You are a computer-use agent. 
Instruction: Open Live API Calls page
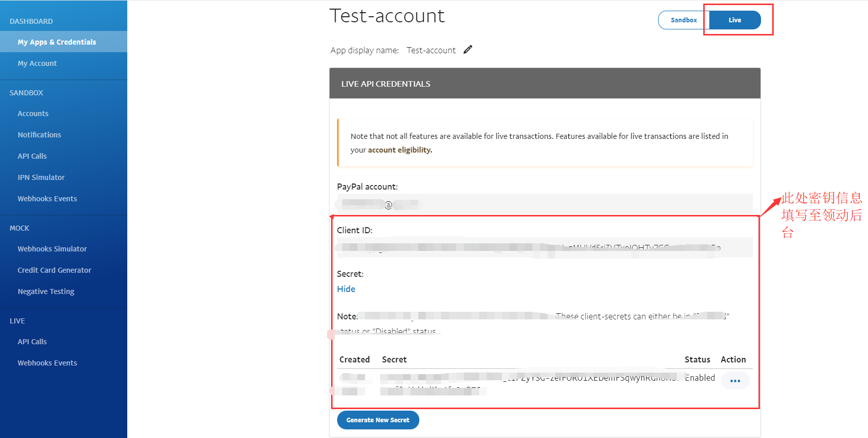pyautogui.click(x=32, y=342)
